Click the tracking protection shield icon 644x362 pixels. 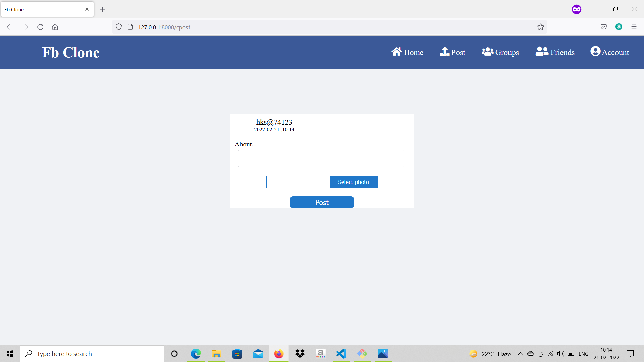point(119,27)
